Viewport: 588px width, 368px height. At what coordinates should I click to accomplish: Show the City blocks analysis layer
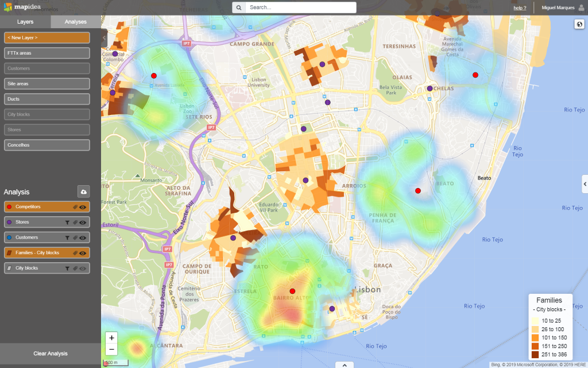tap(83, 269)
